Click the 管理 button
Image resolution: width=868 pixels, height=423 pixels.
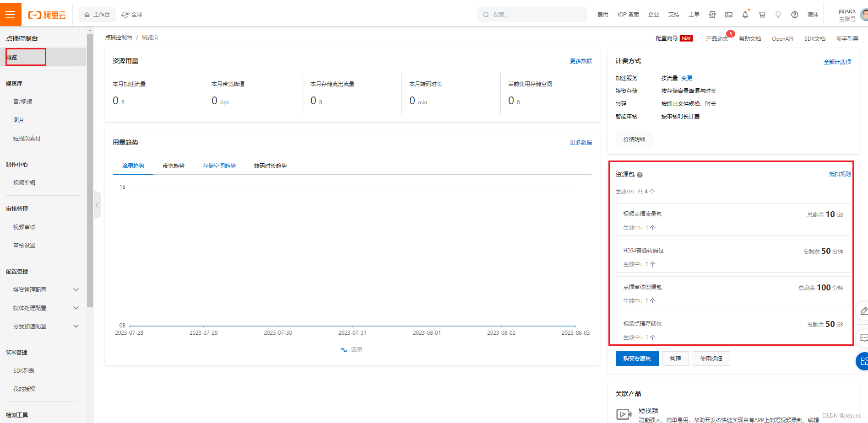pos(676,359)
